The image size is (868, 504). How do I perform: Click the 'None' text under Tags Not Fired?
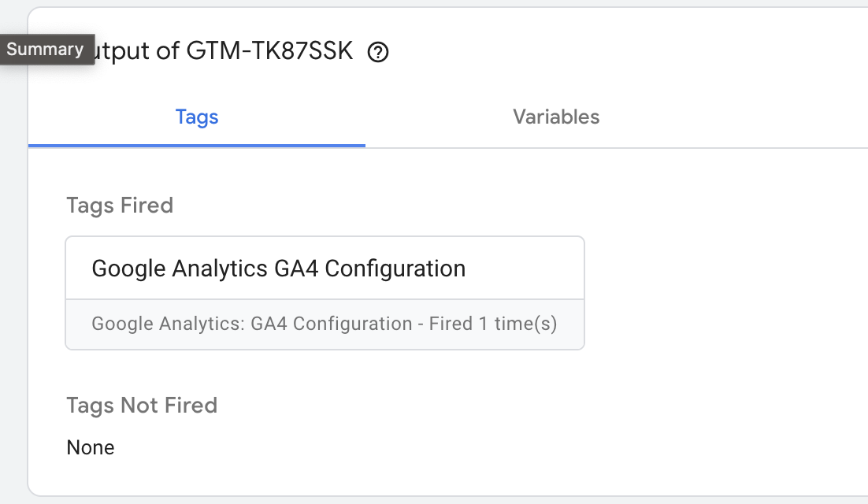point(91,448)
